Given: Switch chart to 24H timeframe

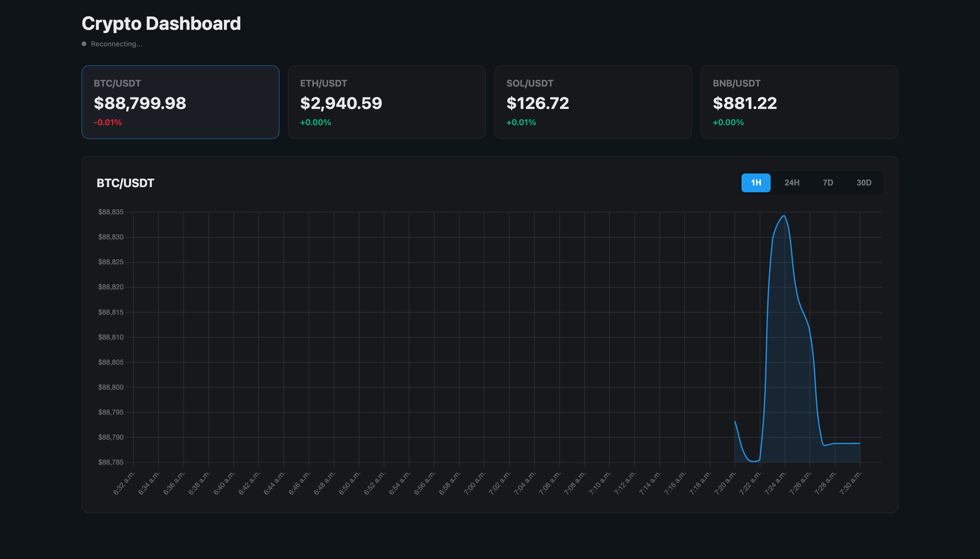Looking at the screenshot, I should (792, 183).
